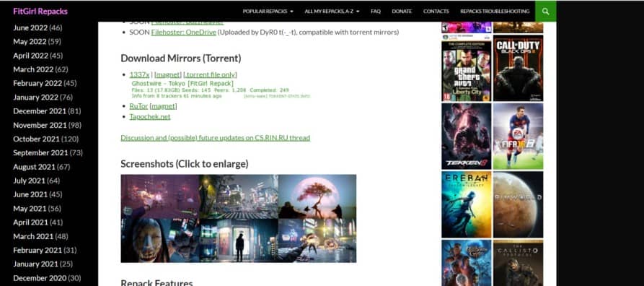Open December 2021 archive
644x286 pixels.
40,111
